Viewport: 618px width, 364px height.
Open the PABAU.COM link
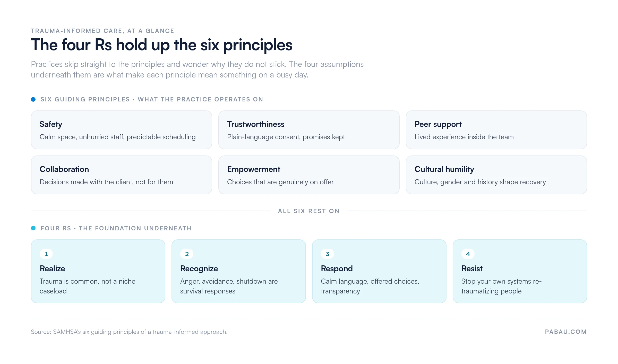pos(566,332)
